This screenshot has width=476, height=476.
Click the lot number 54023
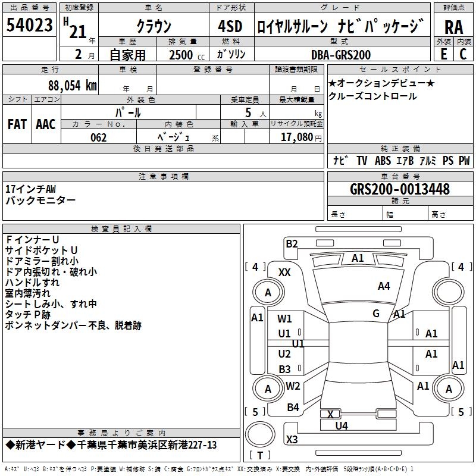[x=30, y=26]
